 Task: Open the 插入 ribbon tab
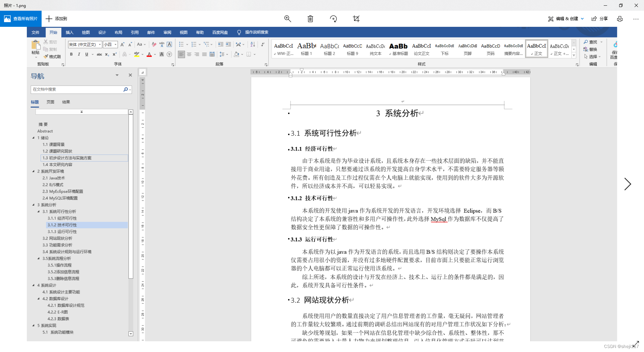(x=69, y=33)
